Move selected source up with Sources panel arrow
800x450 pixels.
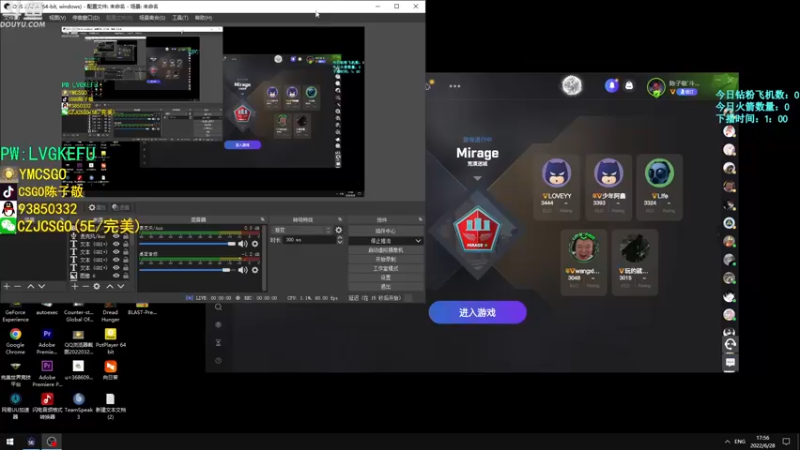[x=109, y=287]
